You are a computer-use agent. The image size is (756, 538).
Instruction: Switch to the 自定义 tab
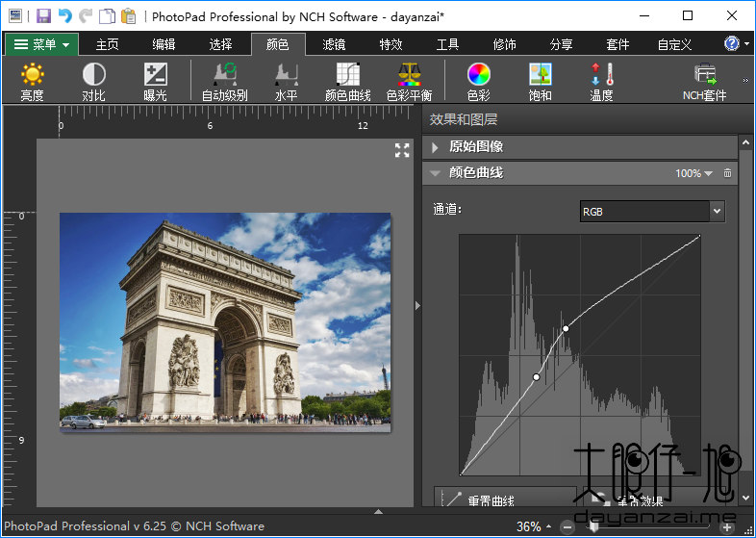(674, 44)
